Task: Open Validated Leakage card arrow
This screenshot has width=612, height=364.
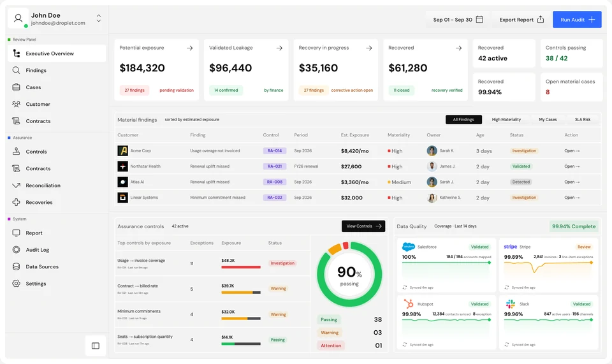Action: [x=279, y=48]
